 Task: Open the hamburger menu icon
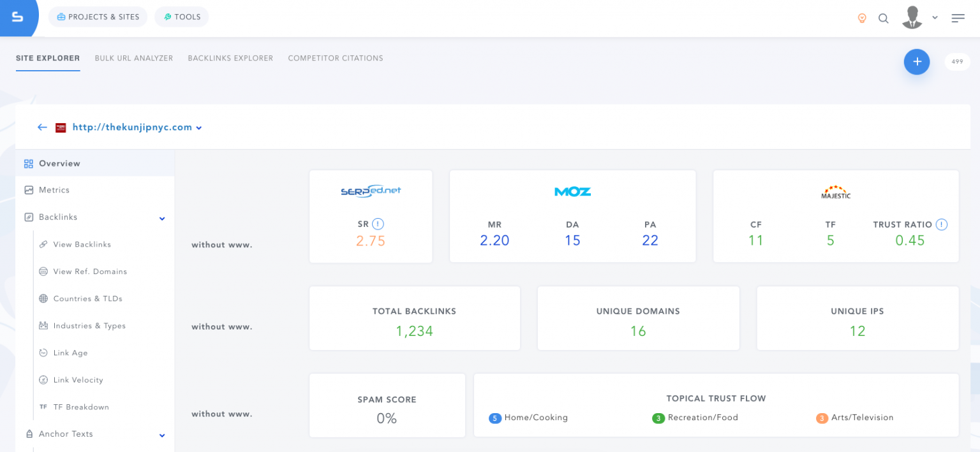958,18
